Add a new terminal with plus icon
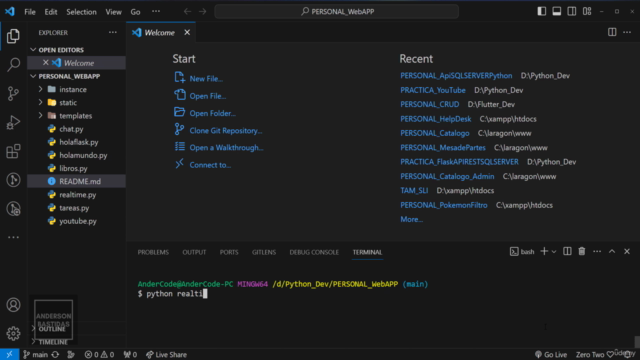 tap(544, 251)
